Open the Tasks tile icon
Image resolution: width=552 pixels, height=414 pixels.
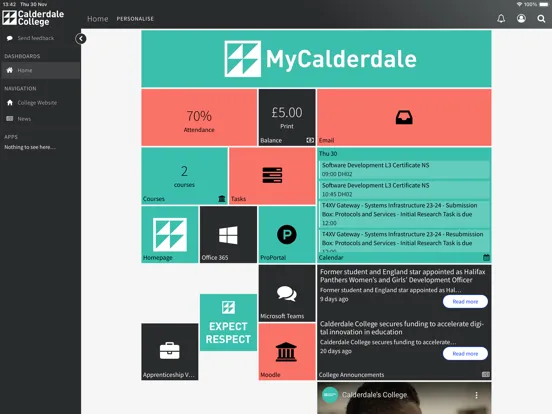[x=272, y=175]
